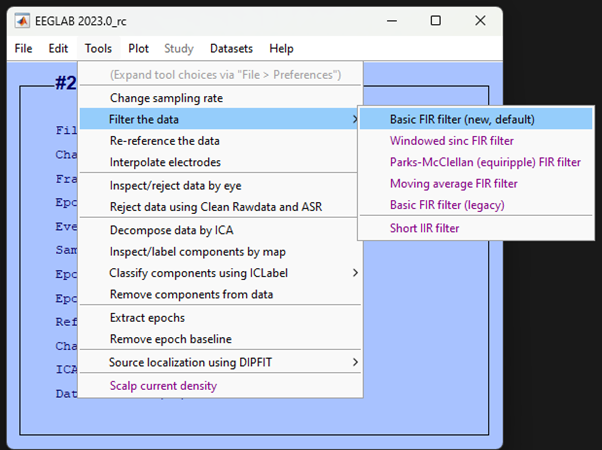Select Moving average FIR filter

(453, 184)
